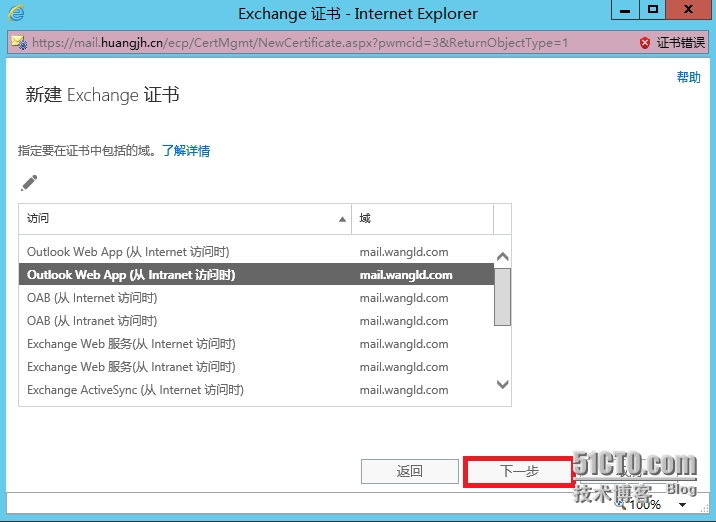Select OAB (从 Intranet 访问时) row
This screenshot has width=716, height=522.
point(256,321)
